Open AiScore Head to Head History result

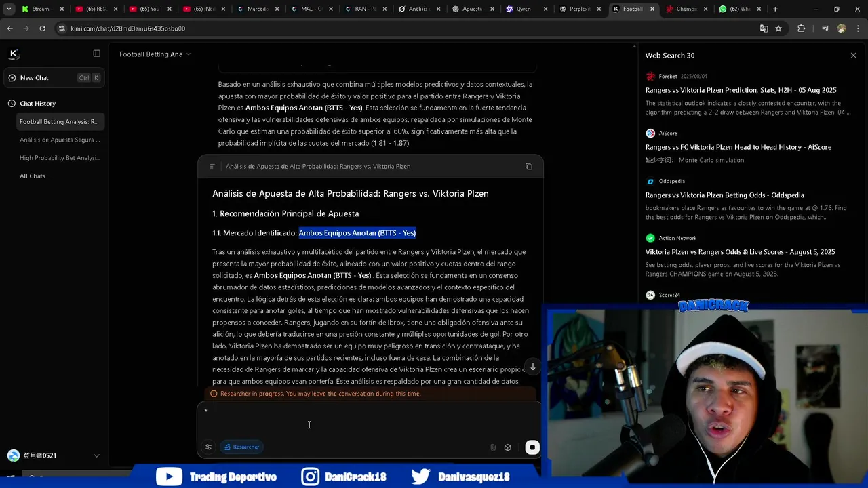[738, 147]
